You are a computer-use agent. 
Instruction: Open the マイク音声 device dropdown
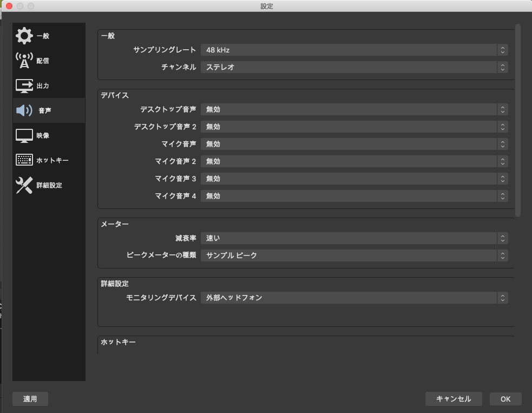[x=354, y=144]
